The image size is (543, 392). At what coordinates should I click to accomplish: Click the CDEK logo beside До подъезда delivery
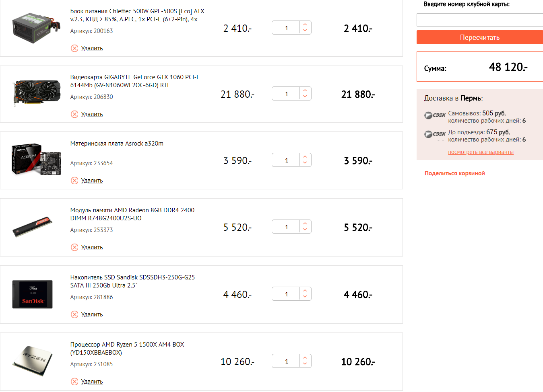pyautogui.click(x=435, y=134)
